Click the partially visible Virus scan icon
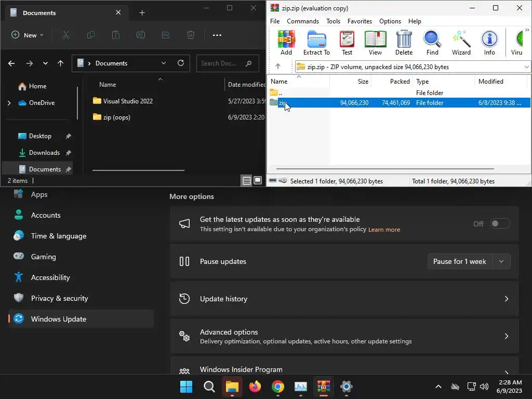Image resolution: width=532 pixels, height=399 pixels. (518, 43)
